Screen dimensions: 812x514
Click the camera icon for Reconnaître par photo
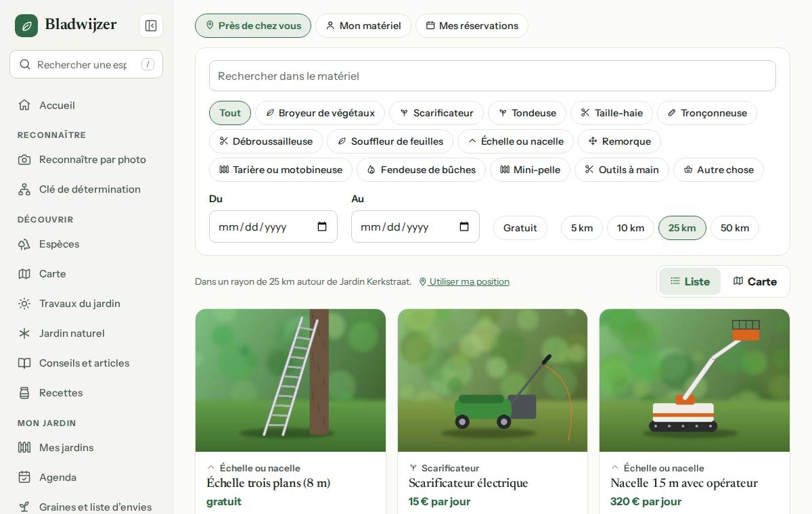click(24, 160)
